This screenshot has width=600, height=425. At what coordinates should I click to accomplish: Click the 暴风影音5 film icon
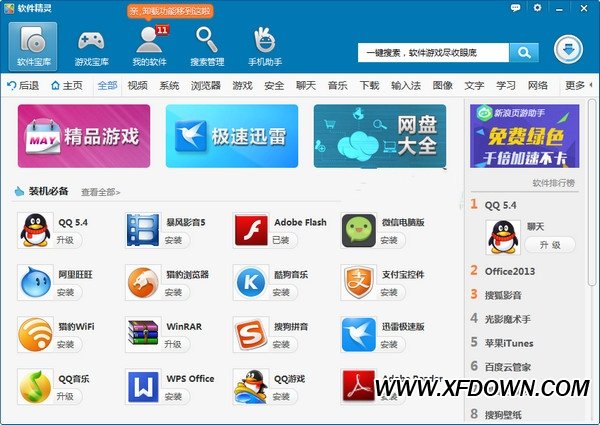pyautogui.click(x=143, y=230)
